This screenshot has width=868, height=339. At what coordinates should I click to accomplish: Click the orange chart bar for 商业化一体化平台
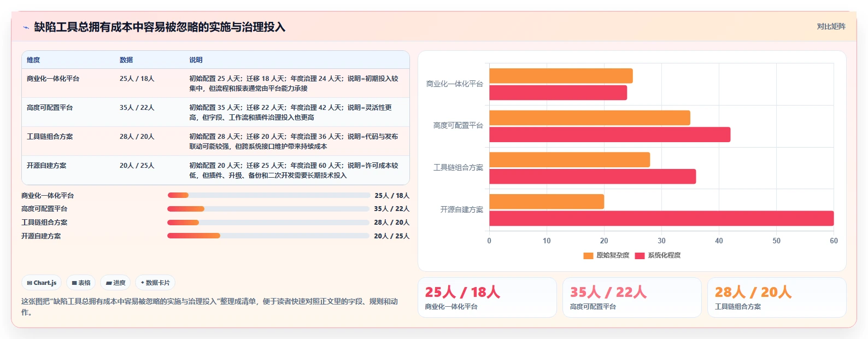click(561, 76)
